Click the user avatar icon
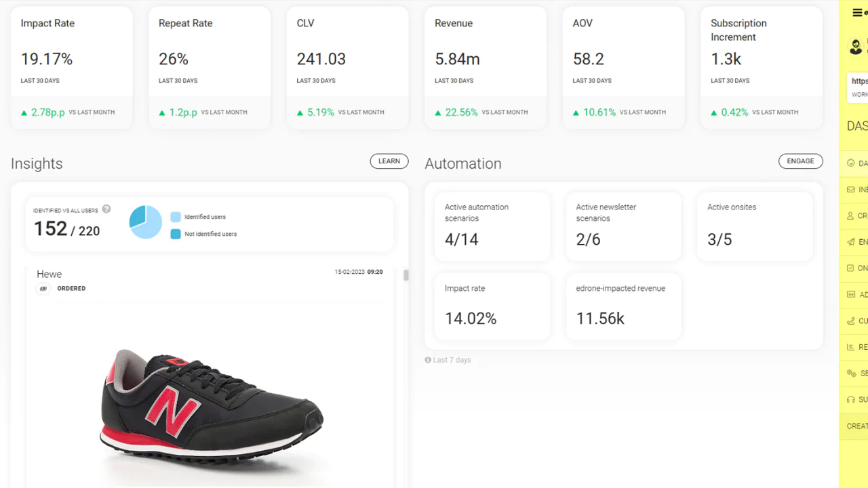This screenshot has height=488, width=868. [x=856, y=46]
